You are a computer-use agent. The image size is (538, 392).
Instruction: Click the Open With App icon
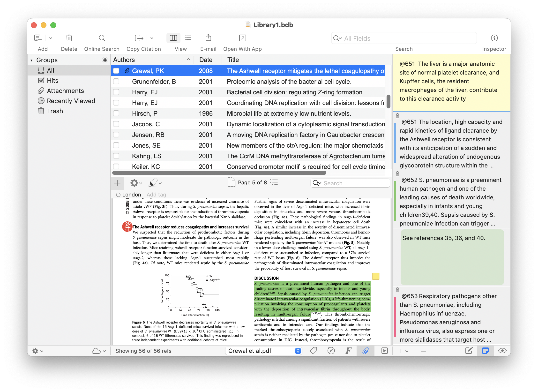click(x=242, y=38)
